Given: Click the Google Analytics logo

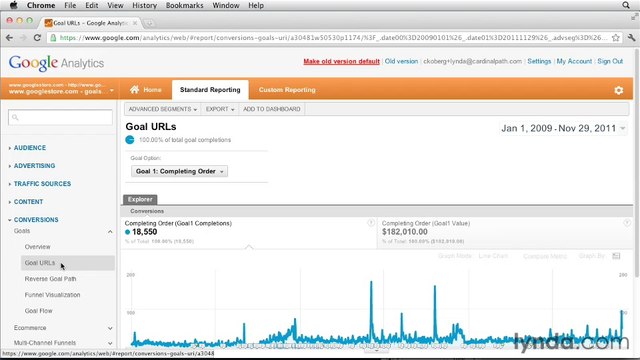Looking at the screenshot, I should click(x=56, y=63).
